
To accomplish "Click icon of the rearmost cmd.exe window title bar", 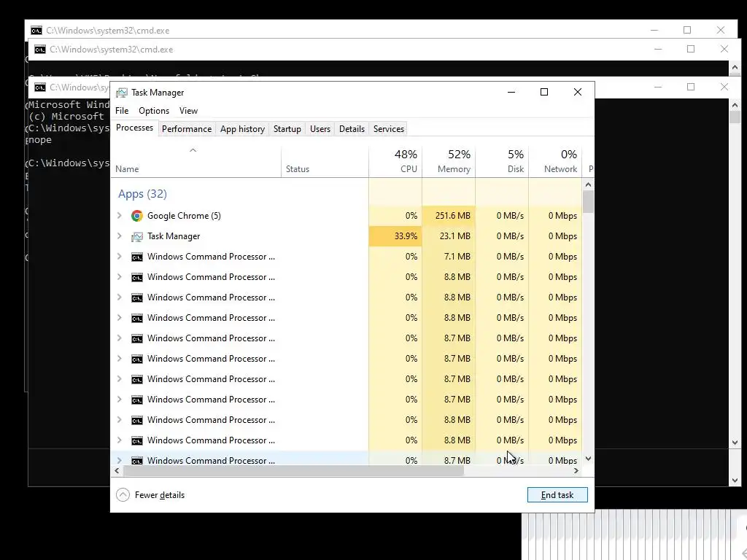I will 36,31.
